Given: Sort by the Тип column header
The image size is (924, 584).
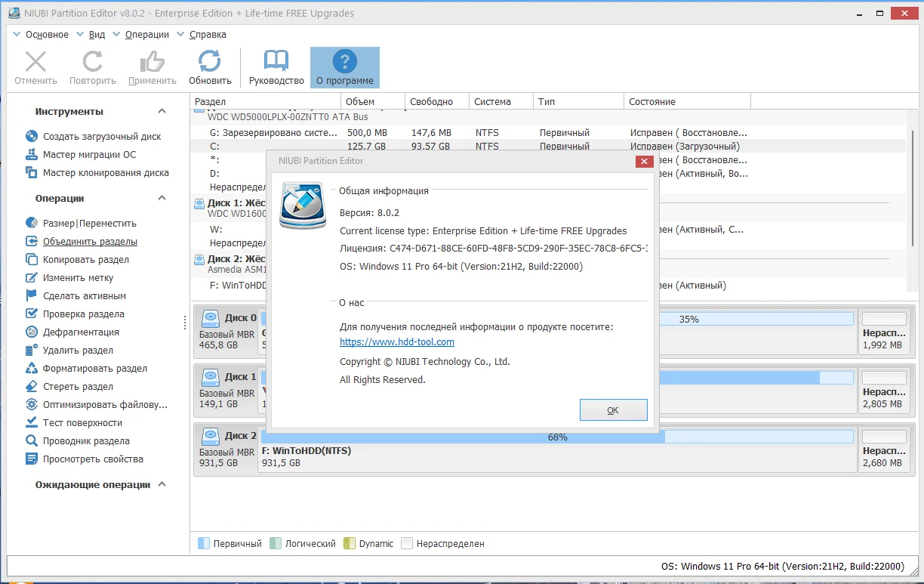Looking at the screenshot, I should click(x=579, y=101).
